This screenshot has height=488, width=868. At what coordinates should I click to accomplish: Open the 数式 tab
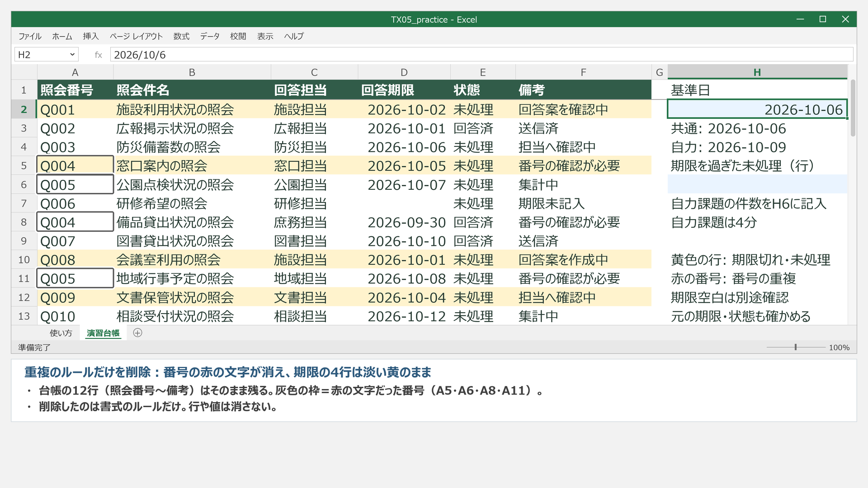(x=181, y=36)
